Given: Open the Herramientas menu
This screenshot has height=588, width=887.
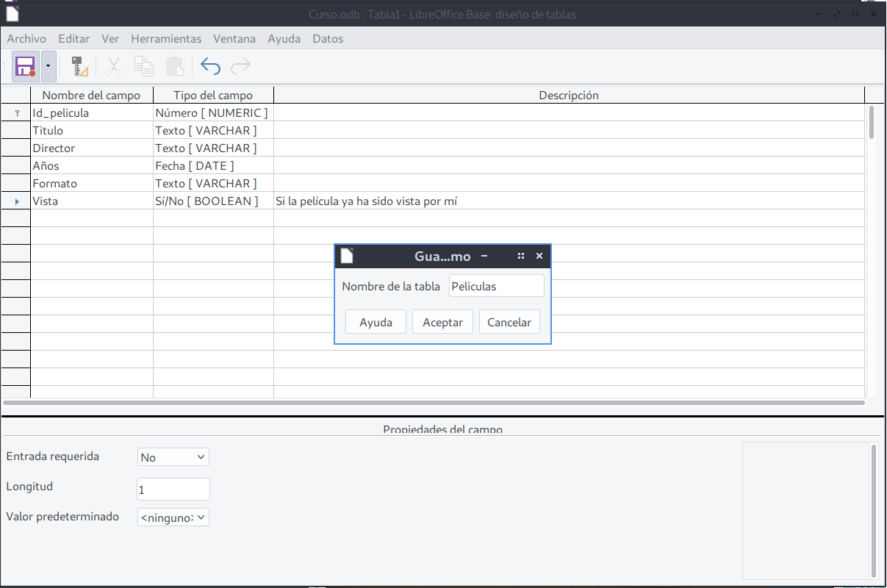Looking at the screenshot, I should (166, 39).
